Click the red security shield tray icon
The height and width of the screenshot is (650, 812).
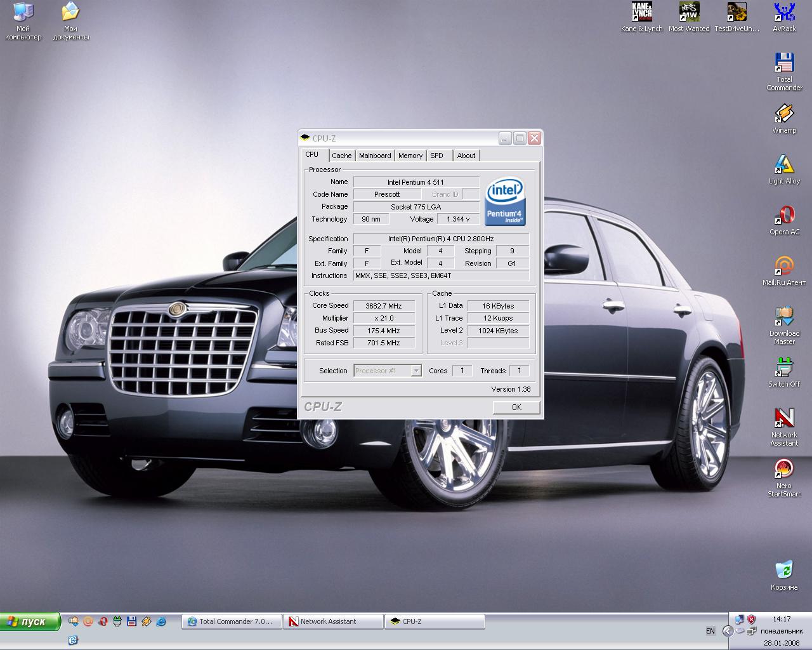pos(752,620)
